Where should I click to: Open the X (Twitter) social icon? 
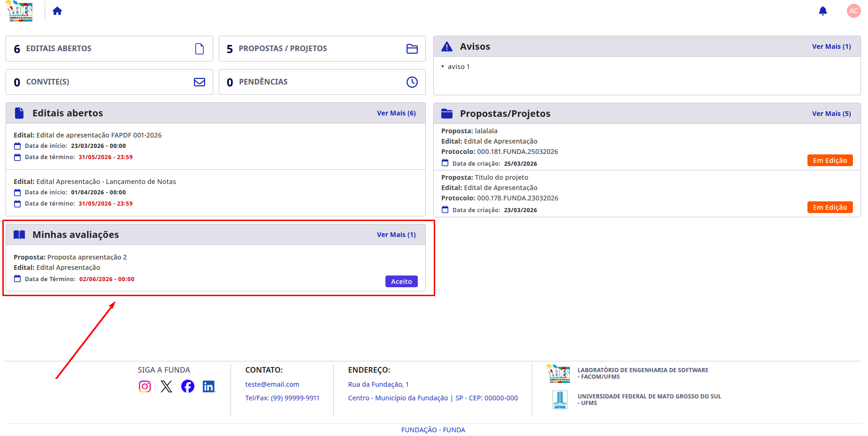click(166, 386)
